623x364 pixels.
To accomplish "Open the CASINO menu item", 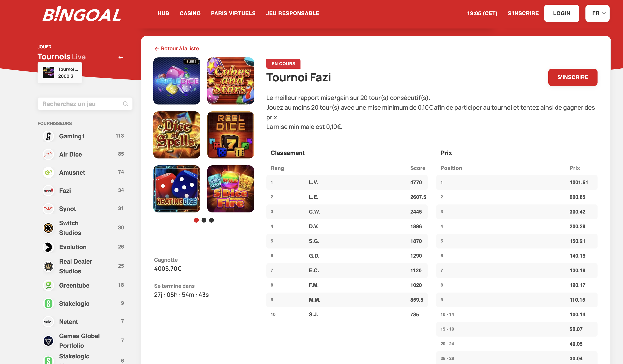I will click(190, 13).
